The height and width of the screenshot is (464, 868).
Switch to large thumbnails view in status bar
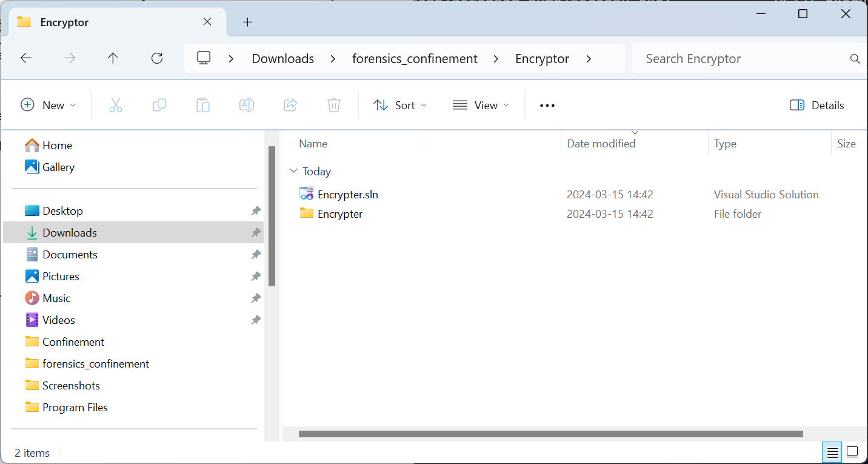852,452
